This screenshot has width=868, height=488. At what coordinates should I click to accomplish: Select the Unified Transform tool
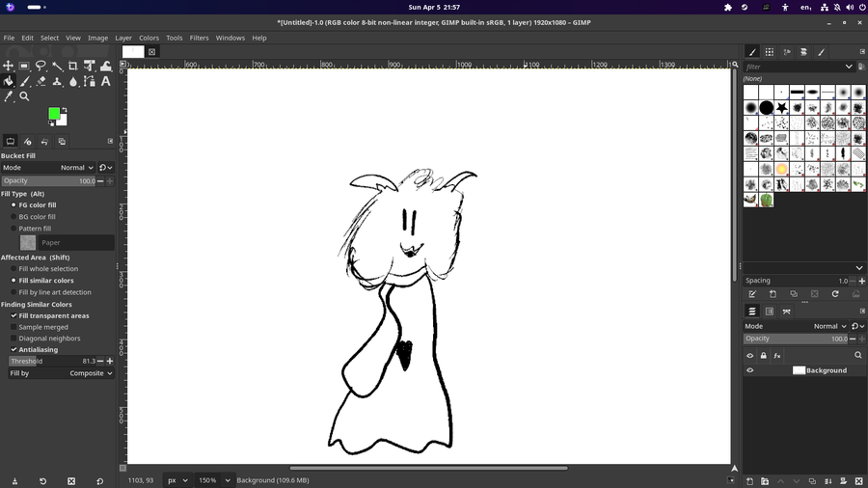89,66
